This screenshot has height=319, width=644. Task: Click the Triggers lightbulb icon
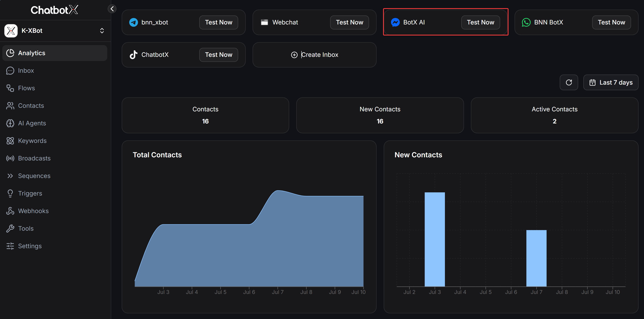(10, 193)
